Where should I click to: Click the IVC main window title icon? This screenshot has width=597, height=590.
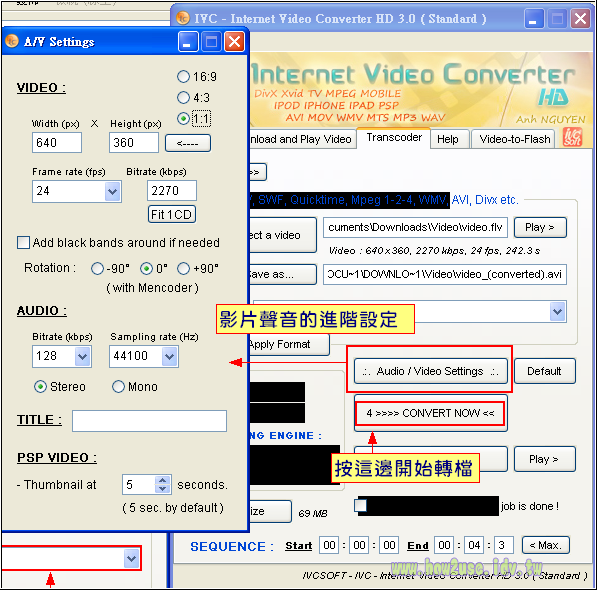[x=183, y=18]
